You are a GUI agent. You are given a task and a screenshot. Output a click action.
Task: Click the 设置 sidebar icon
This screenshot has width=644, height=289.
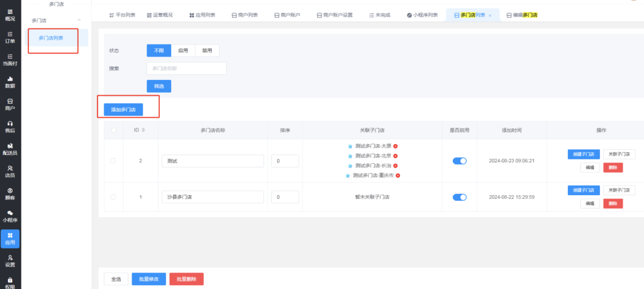point(10,260)
